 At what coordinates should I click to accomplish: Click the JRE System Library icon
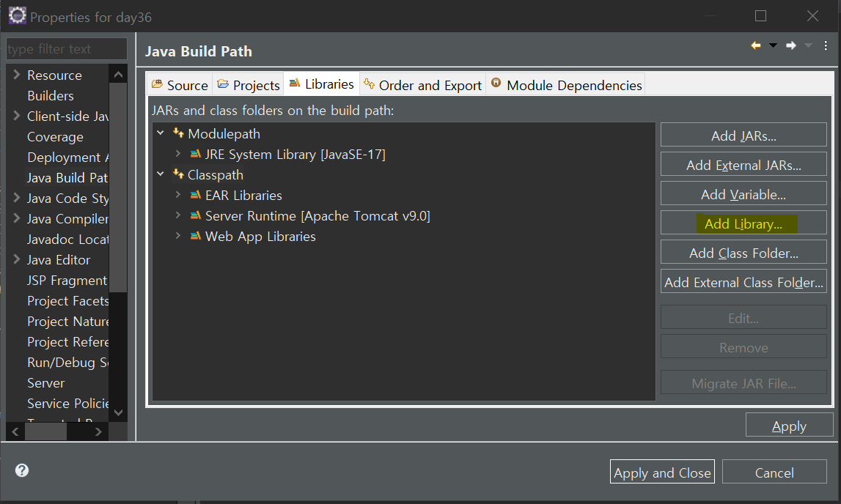point(196,155)
